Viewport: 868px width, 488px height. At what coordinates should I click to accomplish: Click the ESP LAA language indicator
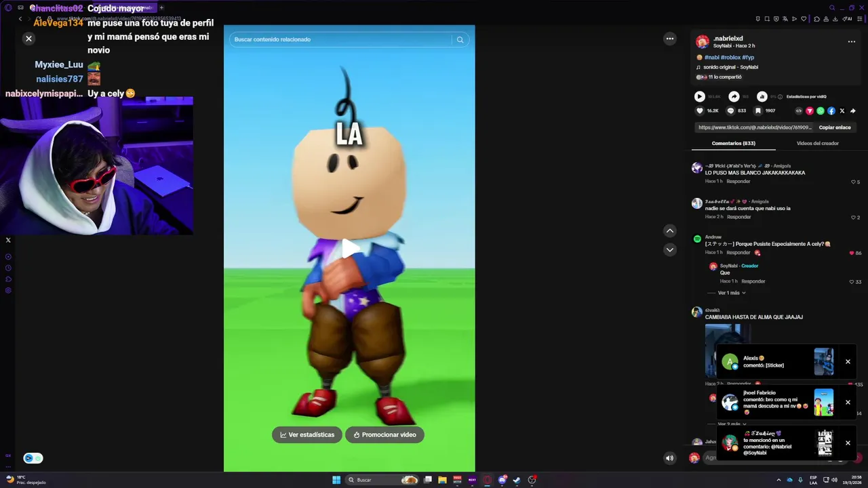point(813,480)
